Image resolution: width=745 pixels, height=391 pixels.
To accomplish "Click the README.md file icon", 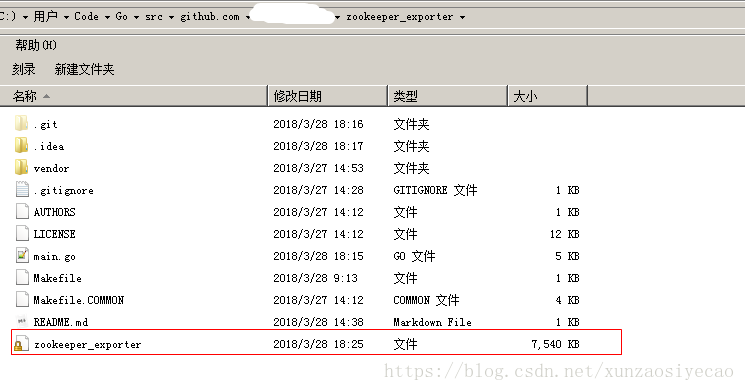I will click(x=21, y=322).
